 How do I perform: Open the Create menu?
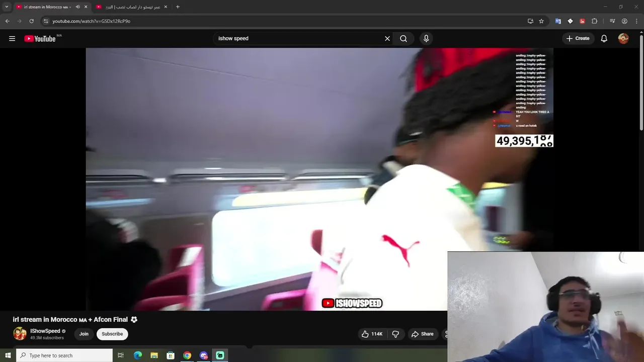coord(578,38)
